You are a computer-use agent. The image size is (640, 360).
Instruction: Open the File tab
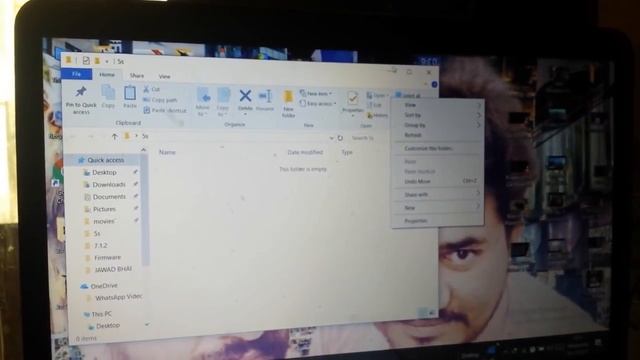click(x=76, y=74)
